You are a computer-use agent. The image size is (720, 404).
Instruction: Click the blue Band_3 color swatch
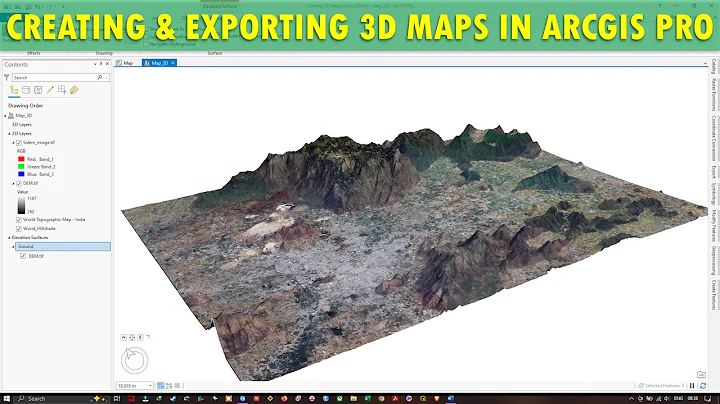pos(21,174)
